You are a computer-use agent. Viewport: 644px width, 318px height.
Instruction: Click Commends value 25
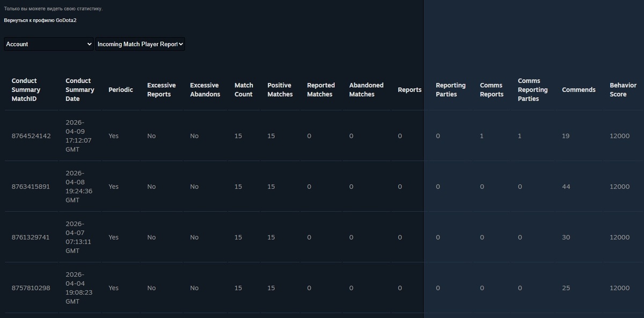[566, 288]
